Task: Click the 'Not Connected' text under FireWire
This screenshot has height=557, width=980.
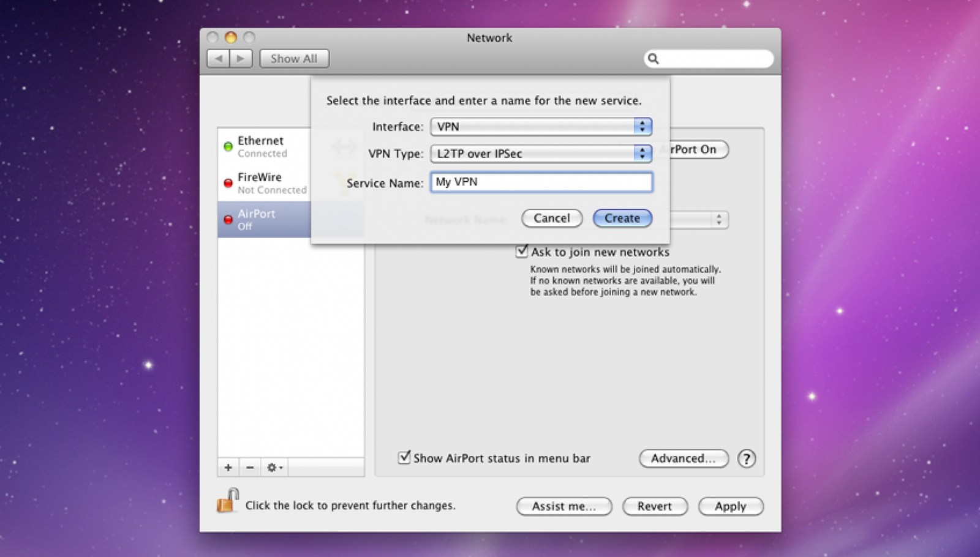Action: click(272, 190)
